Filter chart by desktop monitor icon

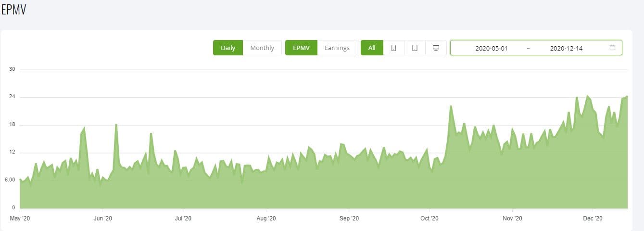(436, 48)
